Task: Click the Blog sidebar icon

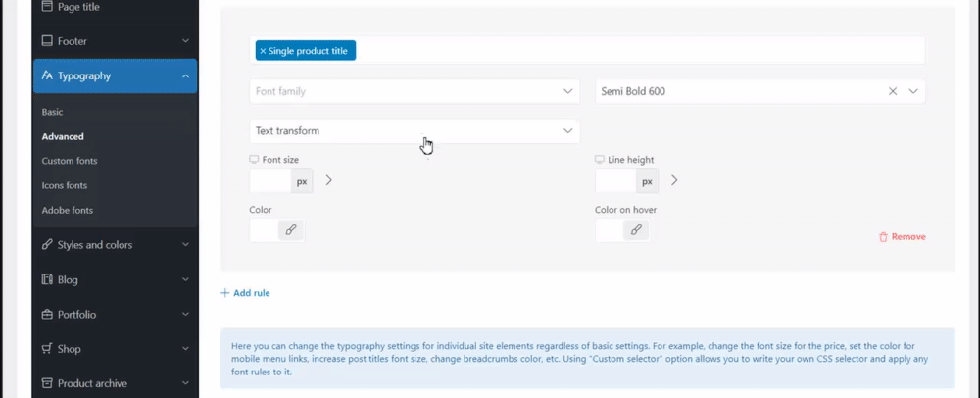Action: (x=47, y=280)
